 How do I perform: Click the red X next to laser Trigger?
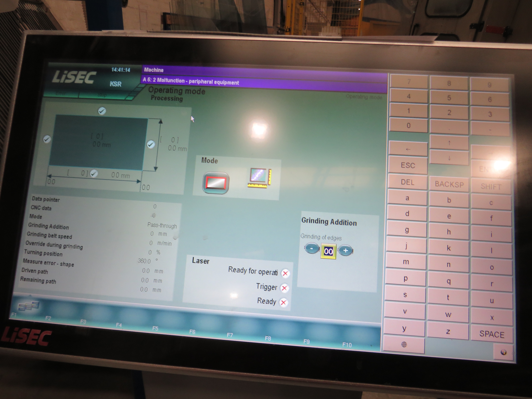[284, 288]
